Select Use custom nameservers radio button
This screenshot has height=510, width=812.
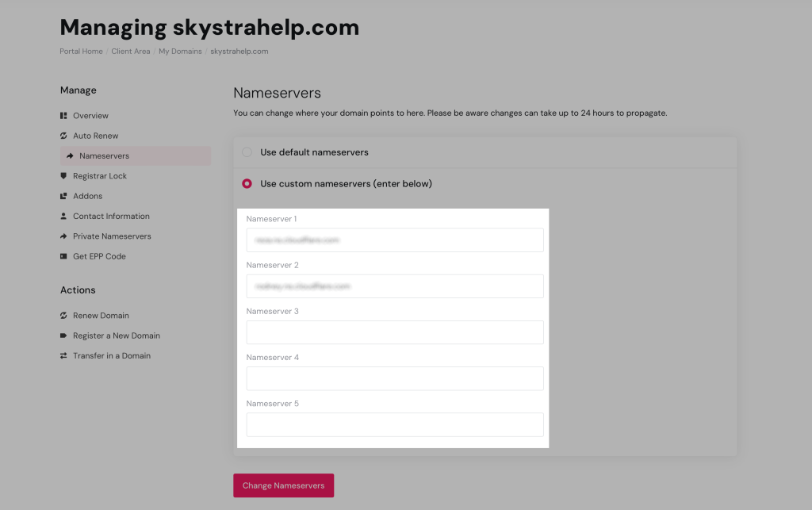click(247, 184)
